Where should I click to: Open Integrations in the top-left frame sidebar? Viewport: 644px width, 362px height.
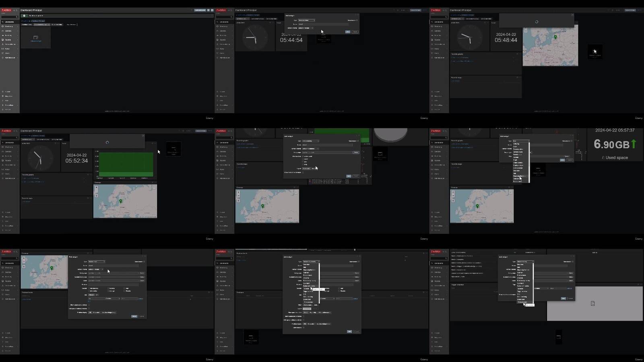pyautogui.click(x=10, y=96)
